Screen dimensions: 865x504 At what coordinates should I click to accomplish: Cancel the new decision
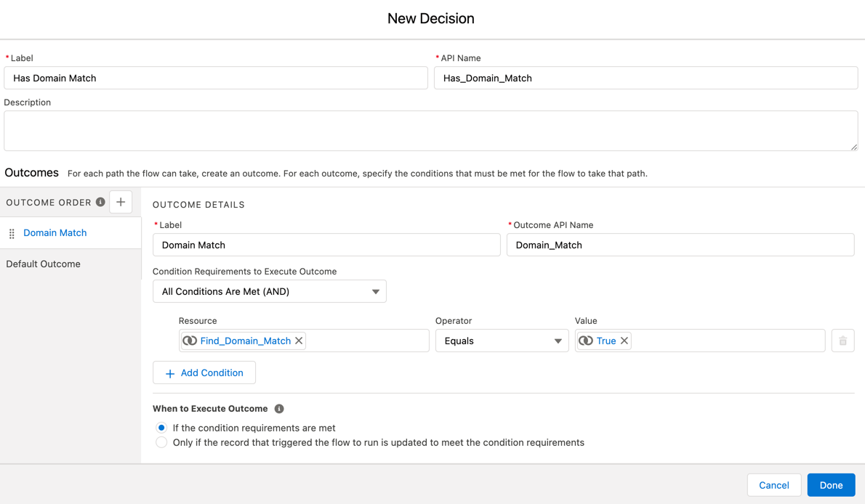(773, 484)
